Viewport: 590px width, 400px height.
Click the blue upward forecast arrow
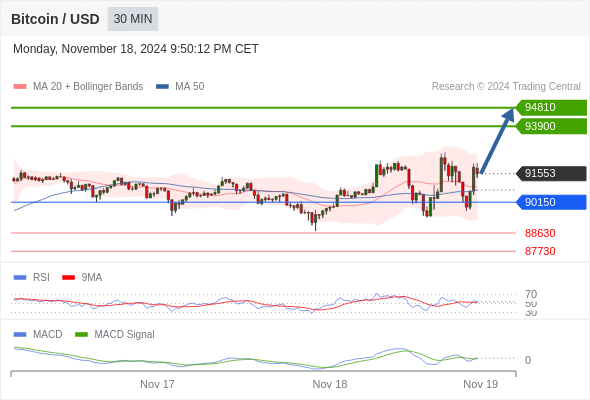[x=497, y=141]
